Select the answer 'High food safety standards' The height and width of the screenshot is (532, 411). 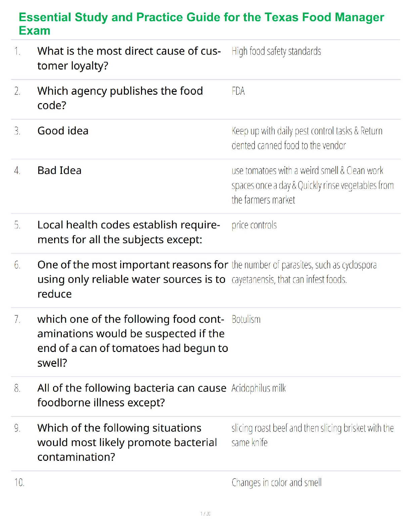point(276,51)
